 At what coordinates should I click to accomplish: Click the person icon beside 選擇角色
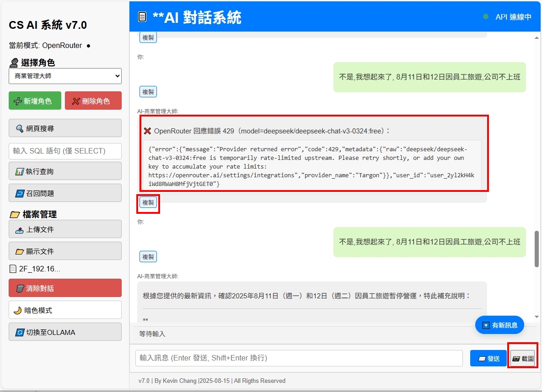pyautogui.click(x=14, y=63)
